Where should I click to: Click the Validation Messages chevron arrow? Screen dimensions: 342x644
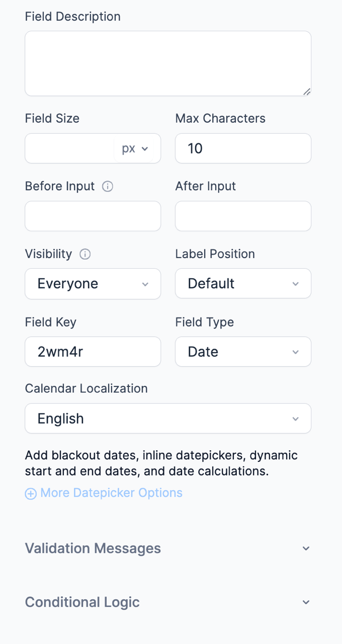pos(306,548)
